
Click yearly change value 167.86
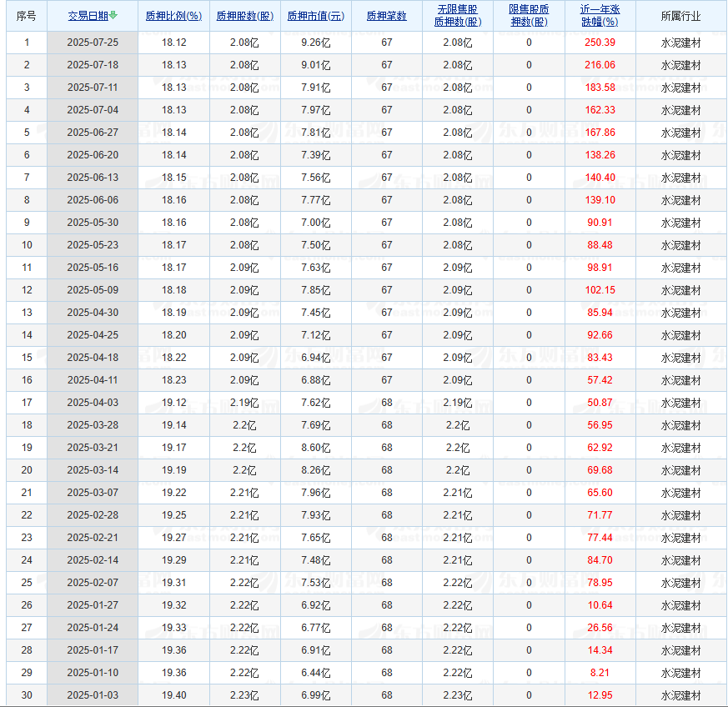(600, 133)
